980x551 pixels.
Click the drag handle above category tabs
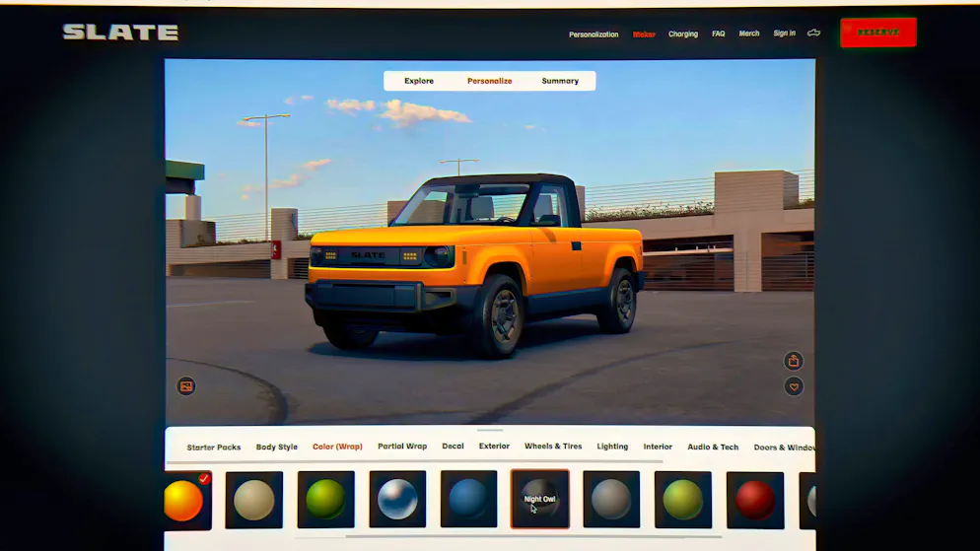(490, 431)
